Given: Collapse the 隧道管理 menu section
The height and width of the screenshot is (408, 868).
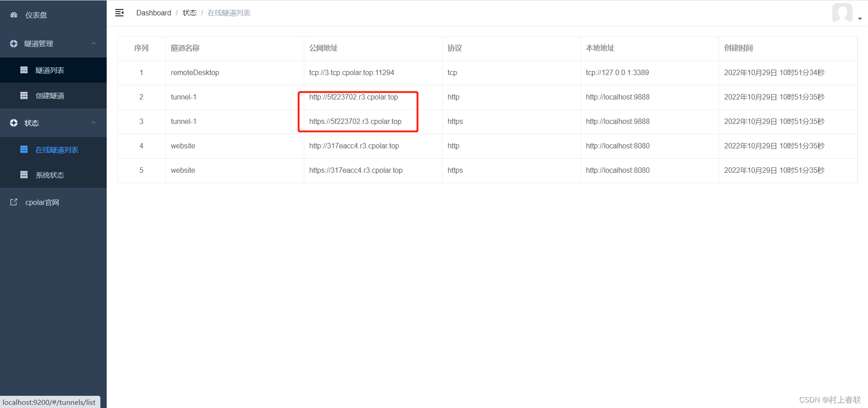Looking at the screenshot, I should tap(94, 43).
